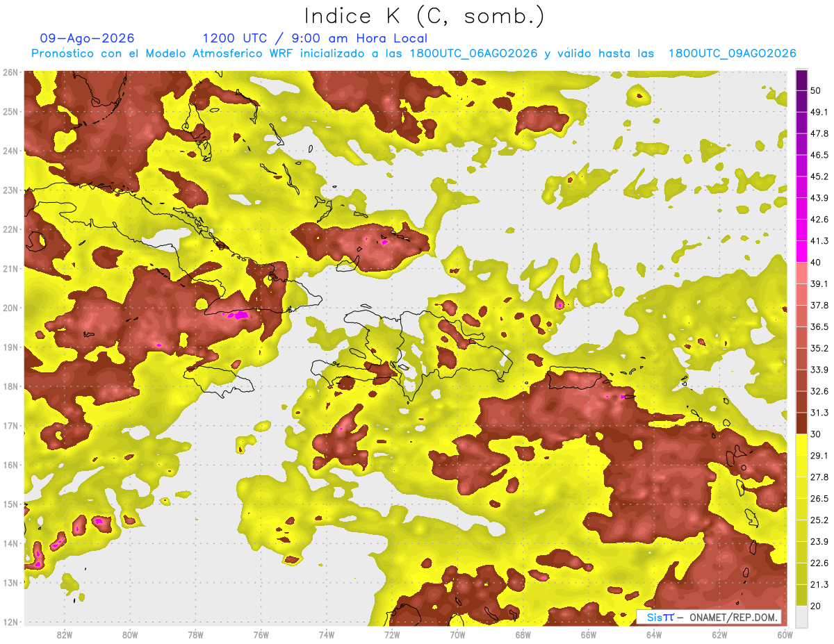This screenshot has height=644, width=834.
Task: Click the '35.2' color scale value
Action: (x=819, y=348)
